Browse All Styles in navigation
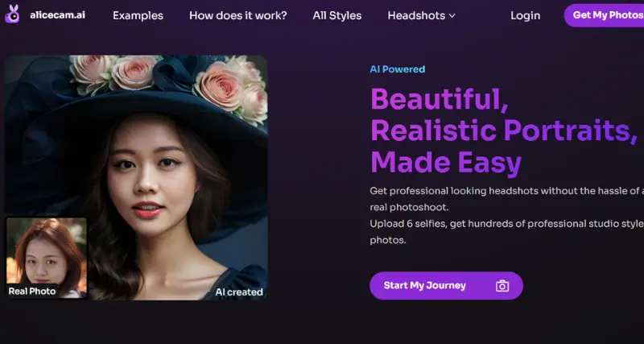Viewport: 644px width, 344px height. 336,15
